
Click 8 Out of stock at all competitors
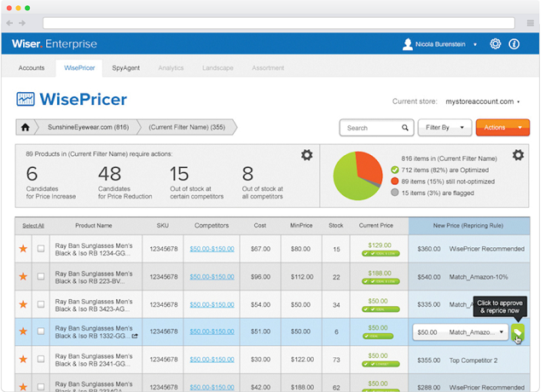tap(263, 182)
